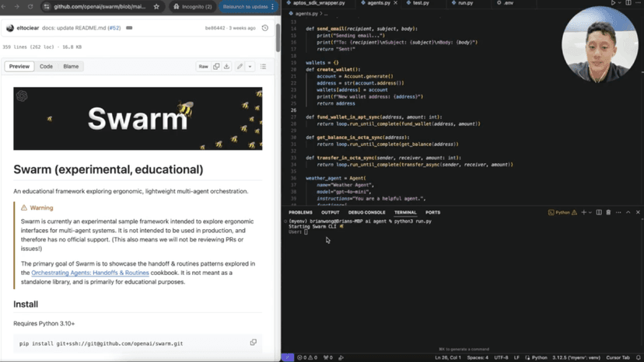Click the terminal User input prompt
This screenshot has width=644, height=362.
[306, 232]
